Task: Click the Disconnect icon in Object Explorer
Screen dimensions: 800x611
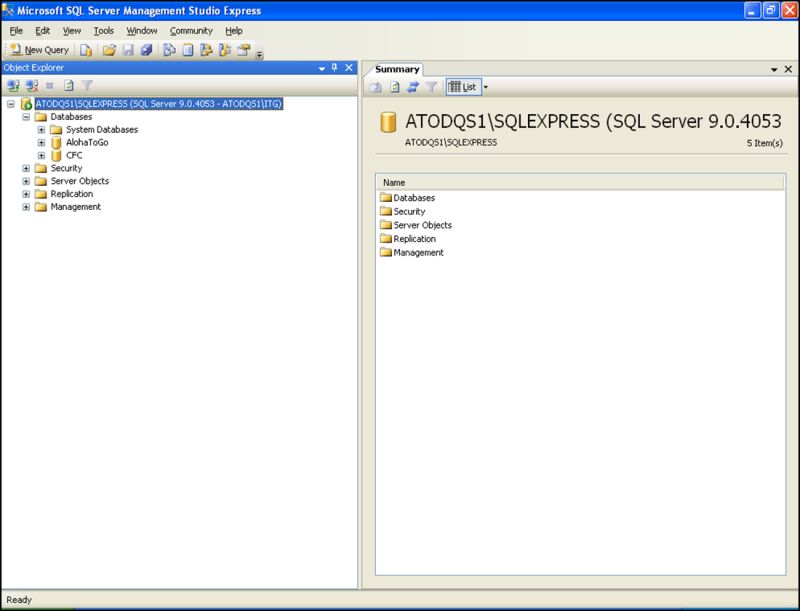Action: [29, 85]
